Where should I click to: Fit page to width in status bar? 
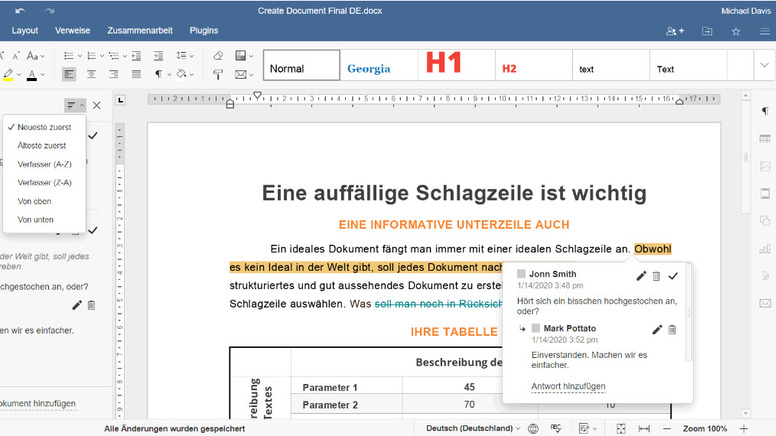644,429
